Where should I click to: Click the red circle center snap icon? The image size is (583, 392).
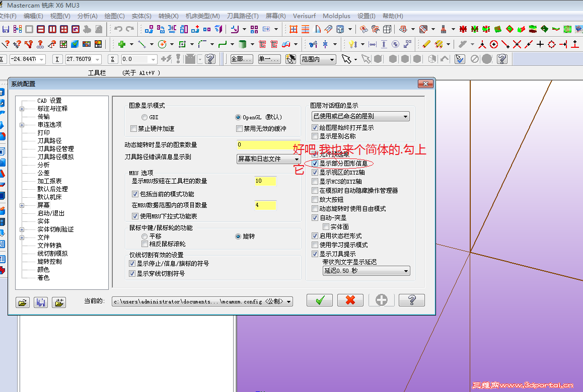494,45
